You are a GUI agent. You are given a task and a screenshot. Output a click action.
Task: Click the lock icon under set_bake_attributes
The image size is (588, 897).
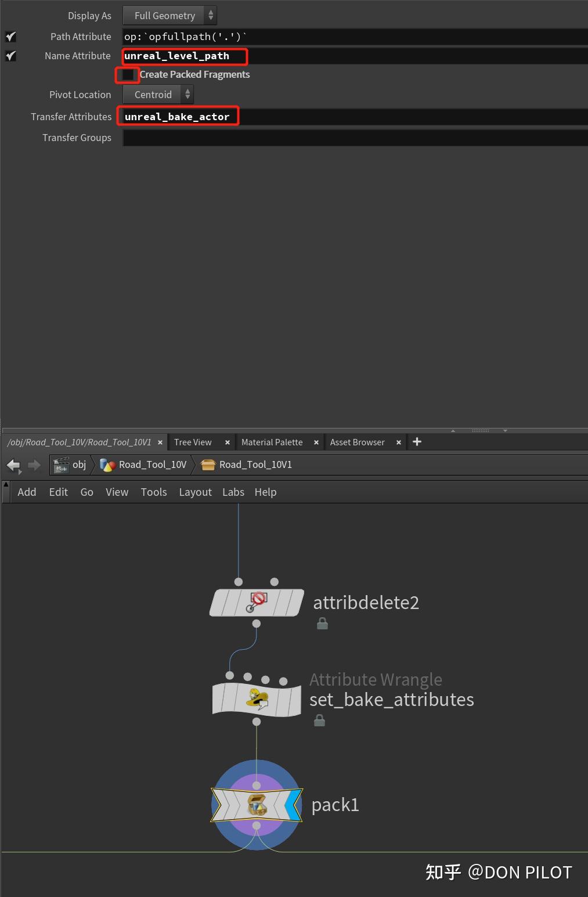click(319, 721)
